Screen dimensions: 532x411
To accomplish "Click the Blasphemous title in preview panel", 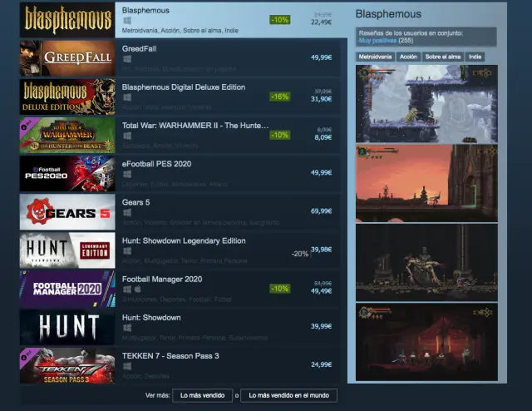I will [x=388, y=14].
